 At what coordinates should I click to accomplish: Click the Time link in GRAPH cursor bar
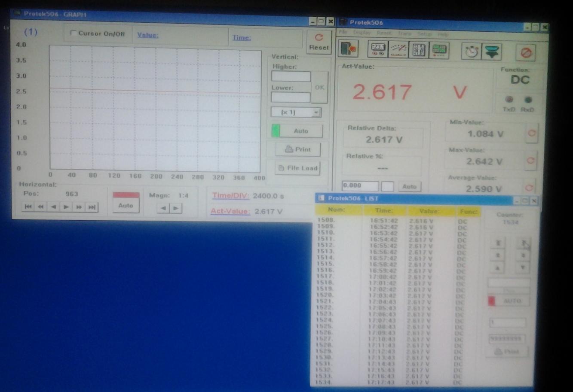coord(242,37)
